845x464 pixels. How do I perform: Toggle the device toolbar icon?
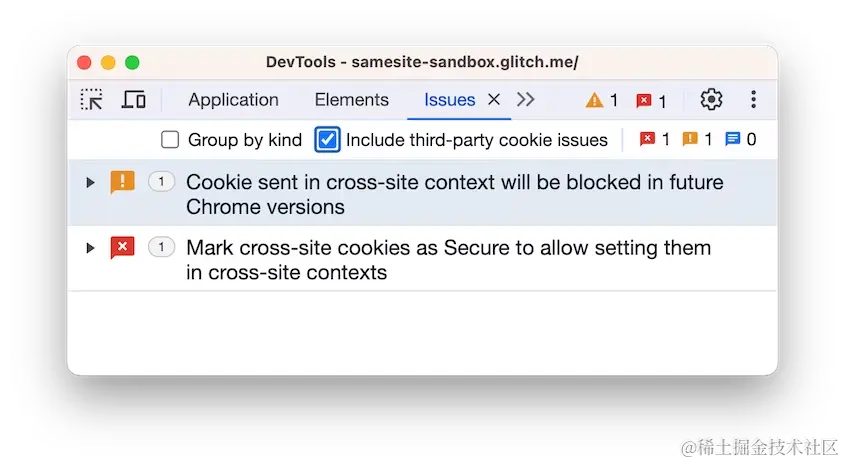tap(134, 100)
